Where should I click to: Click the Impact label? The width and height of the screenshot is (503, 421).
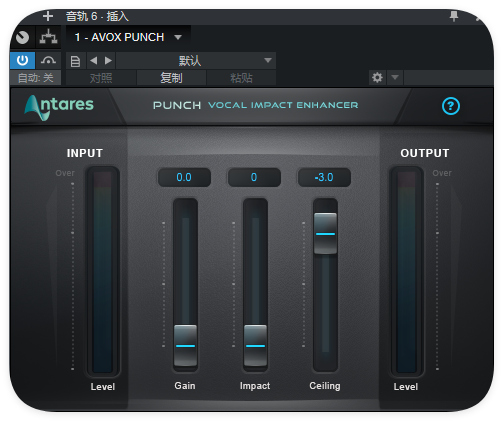255,386
